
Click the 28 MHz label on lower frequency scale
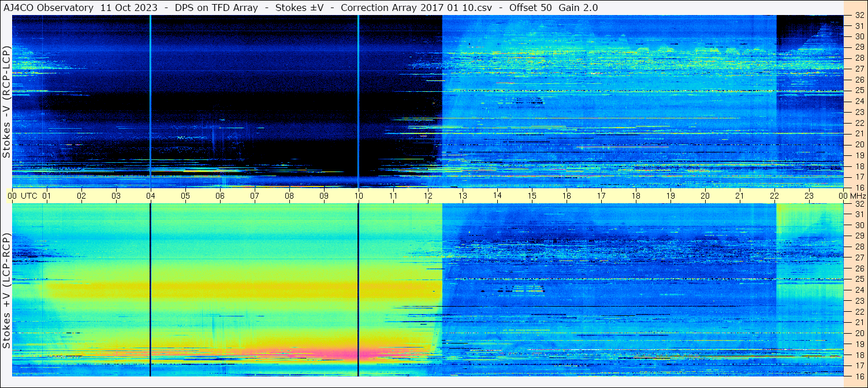point(859,247)
